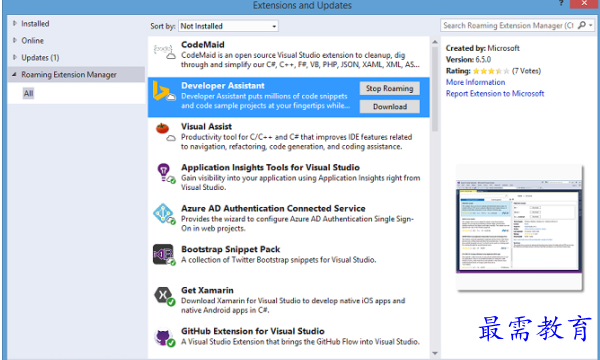
Task: Select the Online category label
Action: (33, 41)
